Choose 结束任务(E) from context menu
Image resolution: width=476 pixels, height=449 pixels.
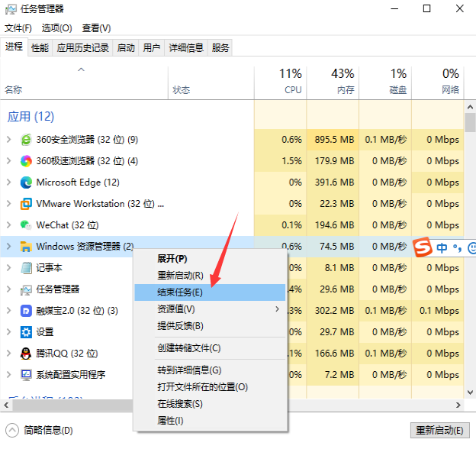pos(180,292)
